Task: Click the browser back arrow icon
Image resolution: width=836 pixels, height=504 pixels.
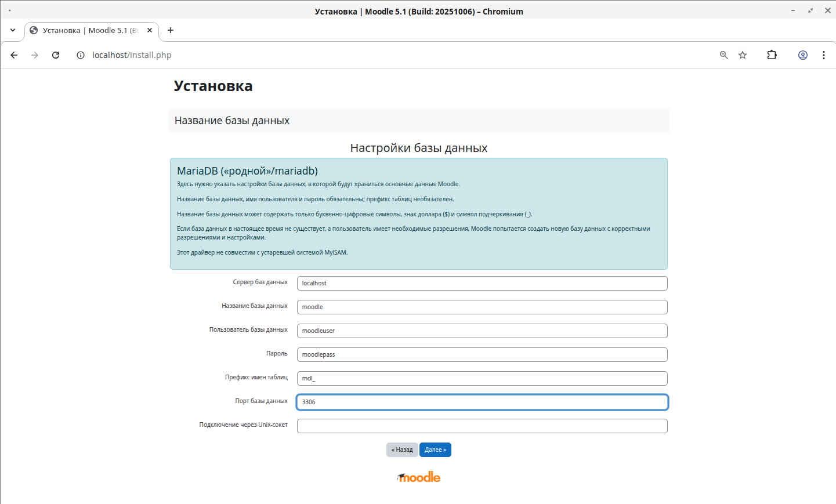Action: [x=14, y=55]
